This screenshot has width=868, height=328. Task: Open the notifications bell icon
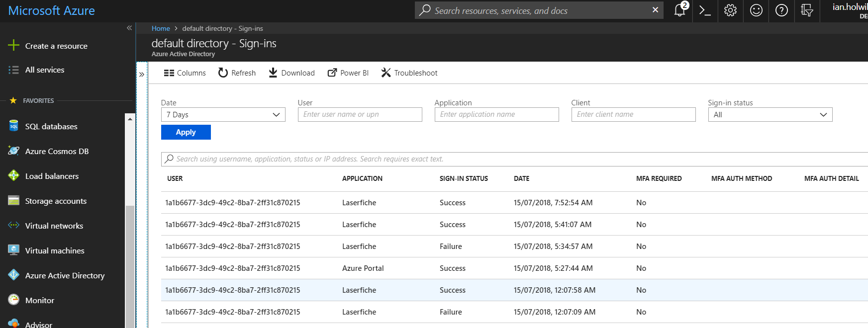click(x=680, y=10)
